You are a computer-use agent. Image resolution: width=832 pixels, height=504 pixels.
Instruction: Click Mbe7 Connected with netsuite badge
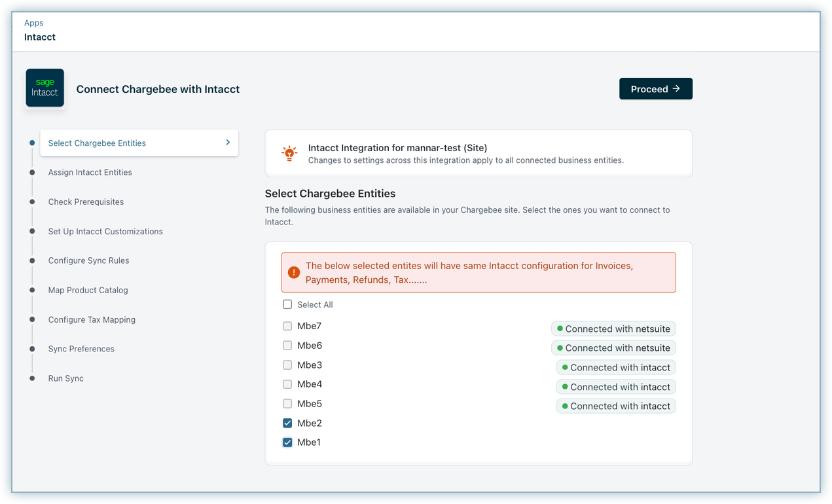coord(613,329)
